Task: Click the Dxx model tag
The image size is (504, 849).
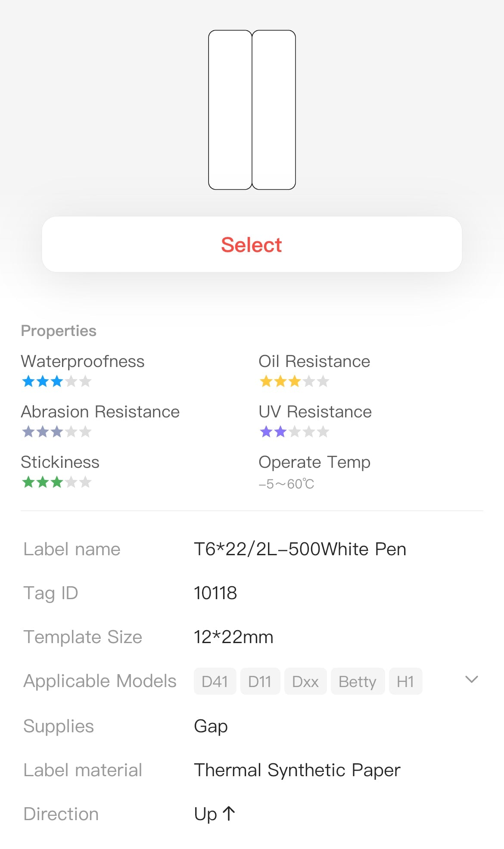Action: pos(305,681)
